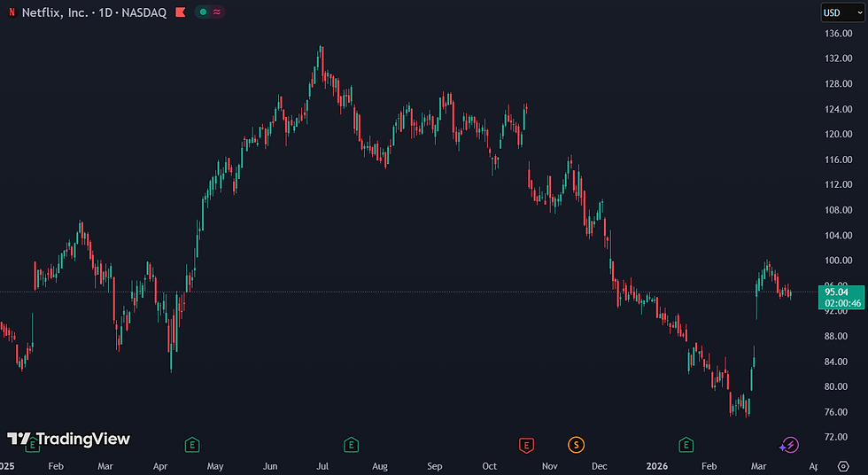Open the USD currency dropdown
The height and width of the screenshot is (475, 868).
pos(842,12)
